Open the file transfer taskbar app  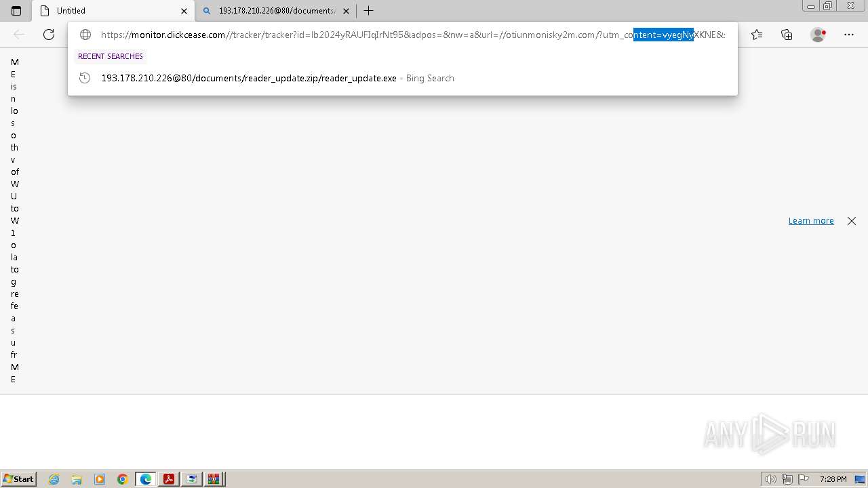[192, 479]
